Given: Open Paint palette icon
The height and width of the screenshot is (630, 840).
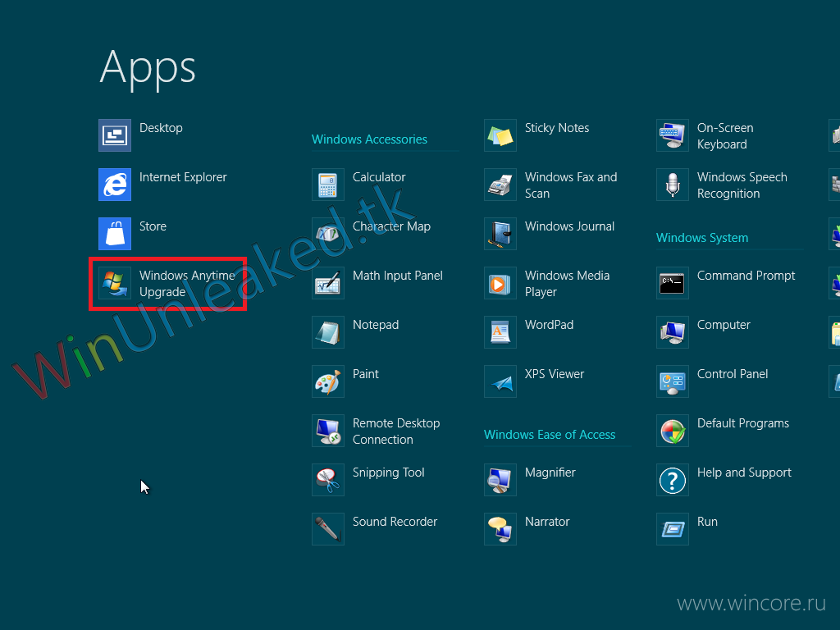Looking at the screenshot, I should (x=328, y=381).
